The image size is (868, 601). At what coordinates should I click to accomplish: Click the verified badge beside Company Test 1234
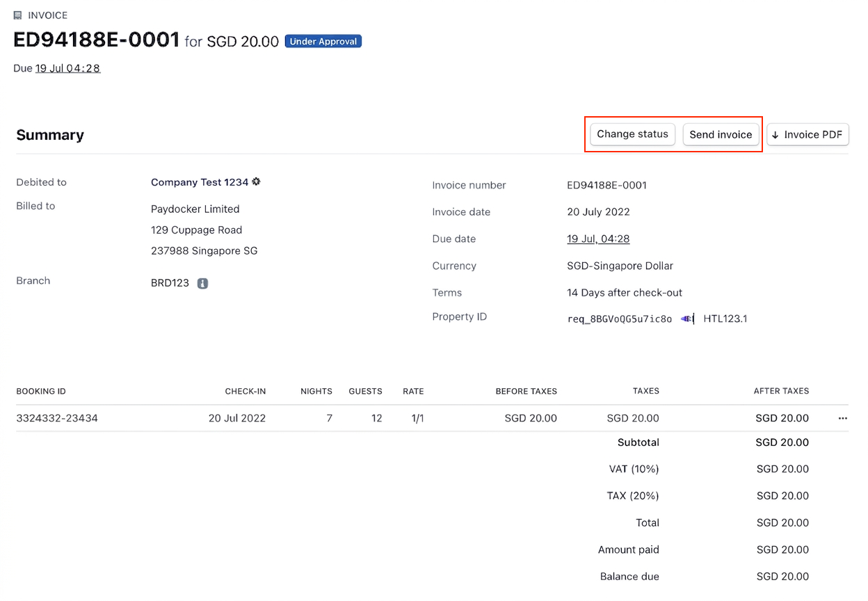click(x=256, y=182)
